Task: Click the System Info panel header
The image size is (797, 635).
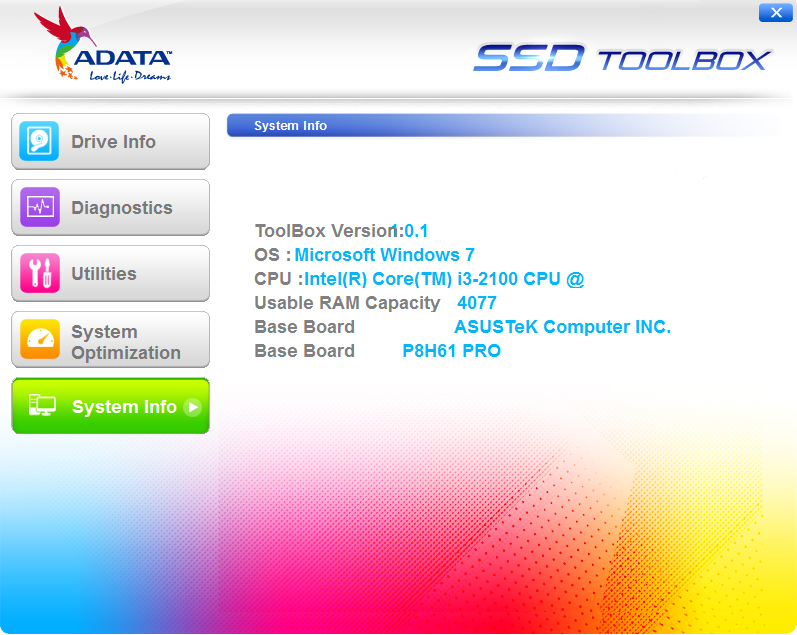Action: pyautogui.click(x=503, y=126)
